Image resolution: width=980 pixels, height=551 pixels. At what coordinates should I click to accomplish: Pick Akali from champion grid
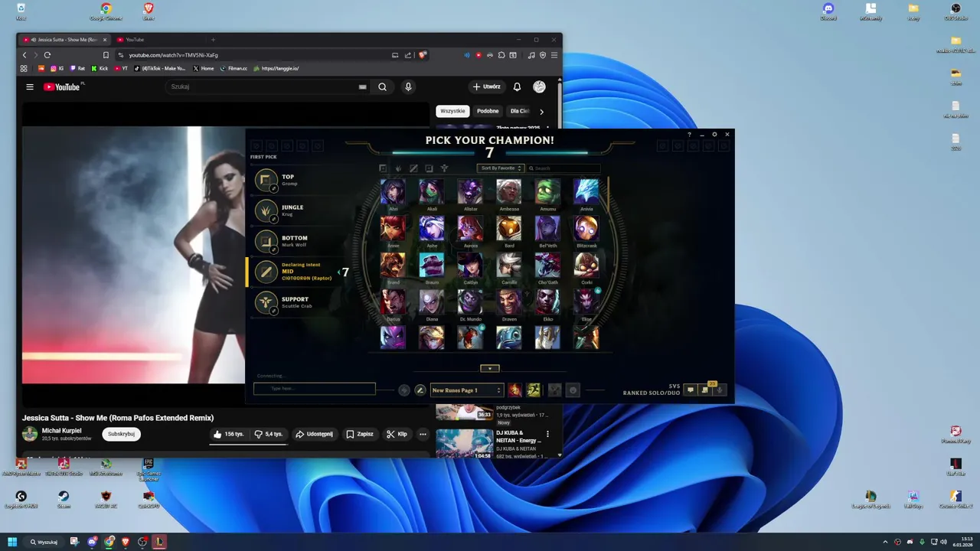(432, 191)
